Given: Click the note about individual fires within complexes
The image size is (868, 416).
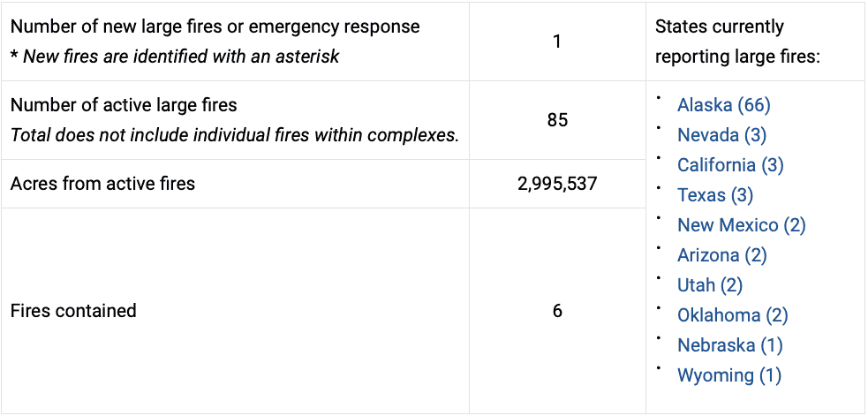Looking at the screenshot, I should pyautogui.click(x=235, y=135).
